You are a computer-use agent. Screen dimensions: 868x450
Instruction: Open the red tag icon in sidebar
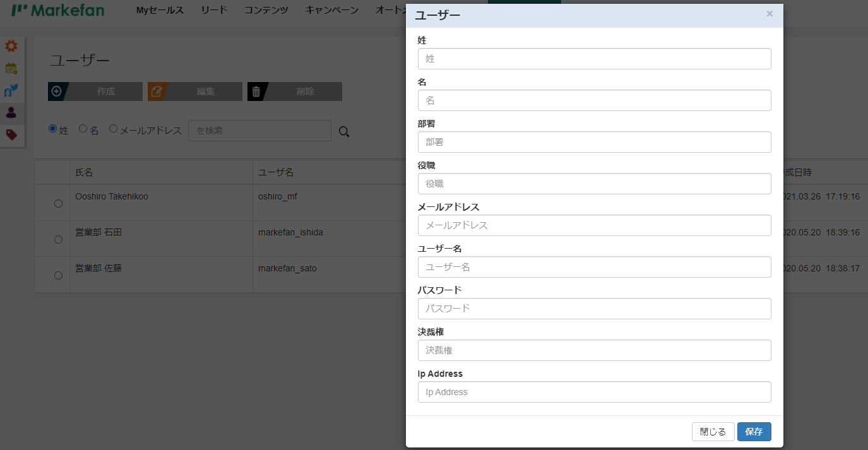point(11,134)
